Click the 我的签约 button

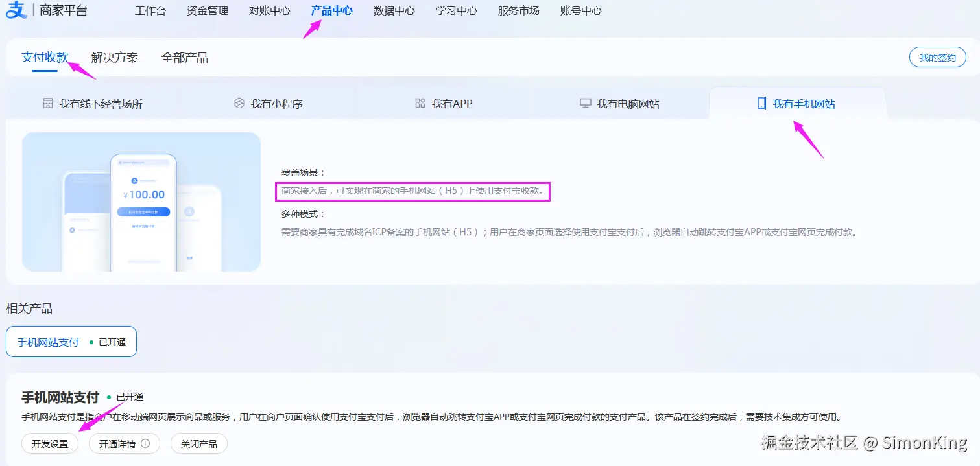click(938, 57)
